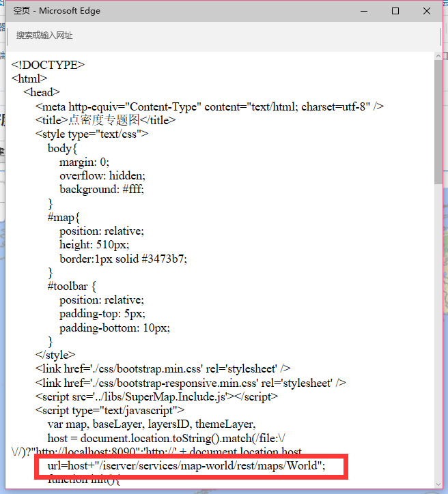448x494 pixels.
Task: Click the closing </style> tag line
Action: 55,355
